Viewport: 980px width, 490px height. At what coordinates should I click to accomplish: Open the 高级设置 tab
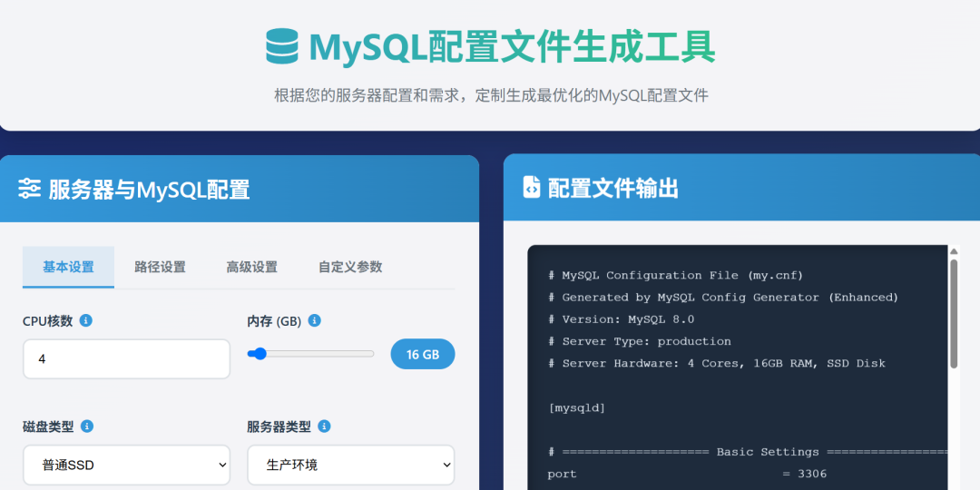coord(252,267)
